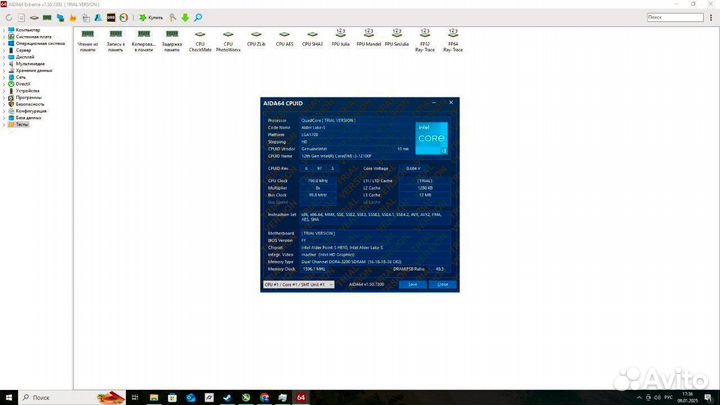Open the notification center in system tray
The height and width of the screenshot is (405, 720).
tap(709, 398)
